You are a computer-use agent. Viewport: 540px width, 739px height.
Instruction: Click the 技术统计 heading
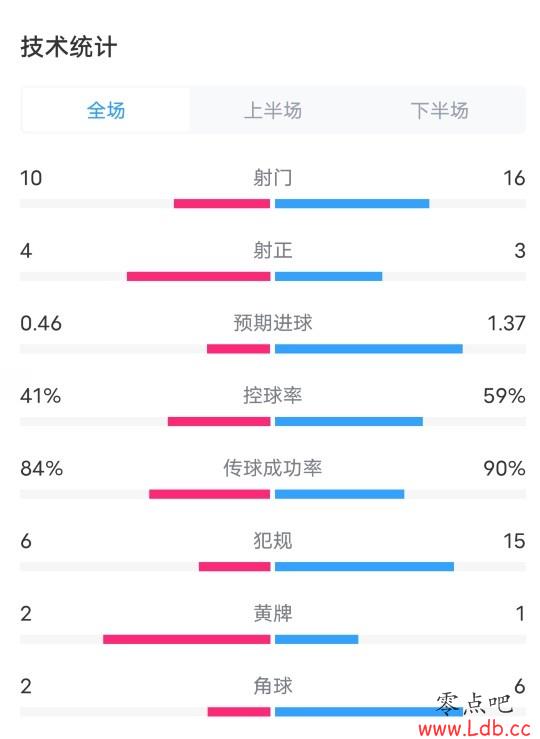[x=69, y=47]
